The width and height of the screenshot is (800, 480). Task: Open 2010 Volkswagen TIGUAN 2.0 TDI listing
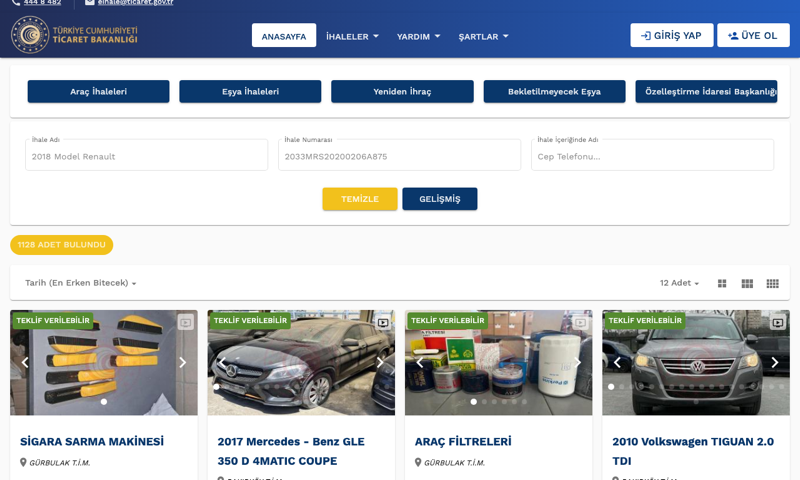click(x=693, y=451)
